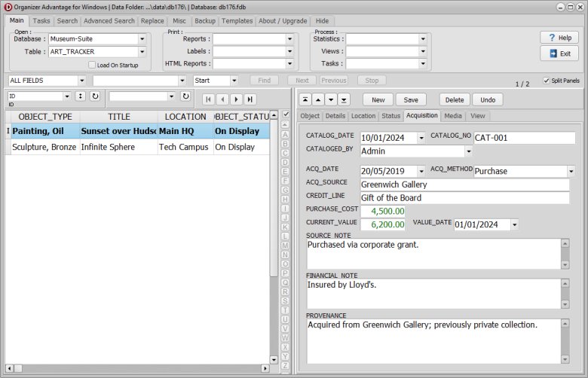The image size is (588, 378).
Task: Go to the previous record arrow
Action: [x=222, y=99]
